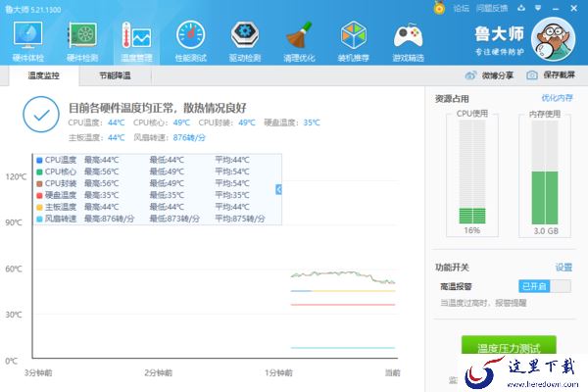Viewport: 588px width, 392px height.
Task: Open 硬件检测 hardware detection module
Action: (82, 41)
